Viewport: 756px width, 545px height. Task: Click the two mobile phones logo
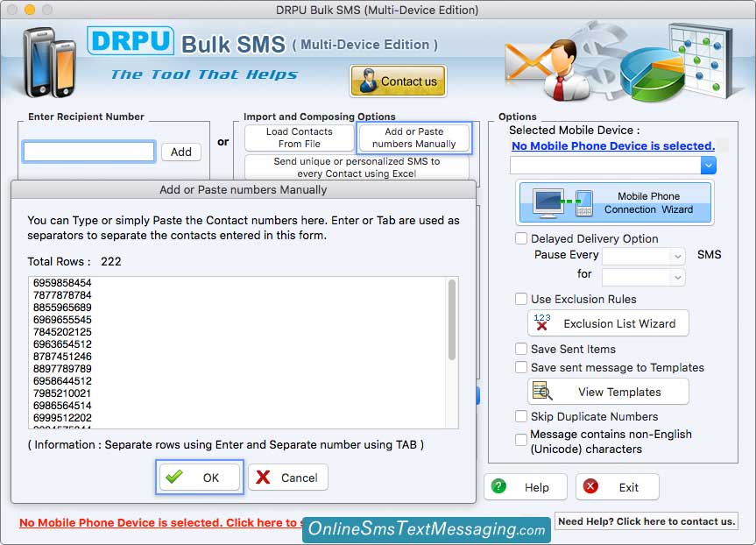pyautogui.click(x=50, y=63)
